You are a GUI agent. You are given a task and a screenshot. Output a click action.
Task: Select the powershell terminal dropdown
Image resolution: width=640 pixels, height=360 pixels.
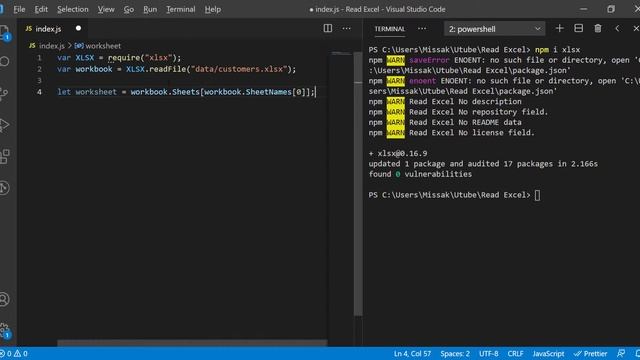(x=494, y=29)
